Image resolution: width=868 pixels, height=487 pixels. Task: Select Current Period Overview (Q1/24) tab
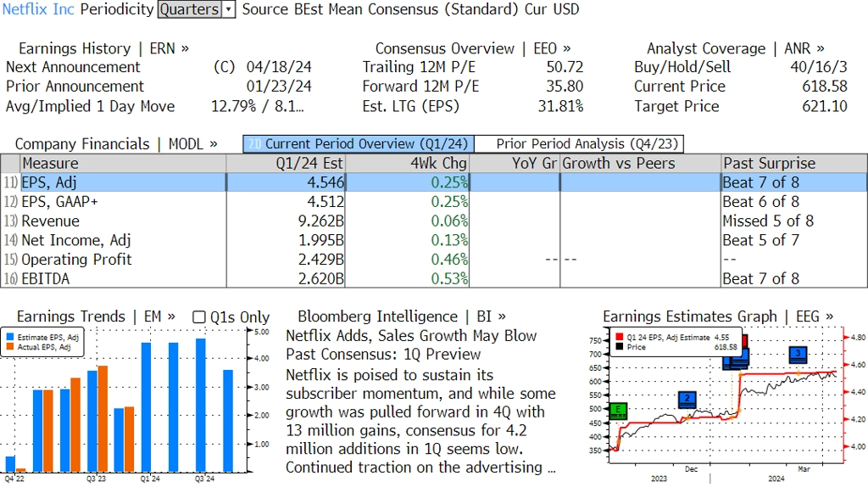[x=359, y=144]
